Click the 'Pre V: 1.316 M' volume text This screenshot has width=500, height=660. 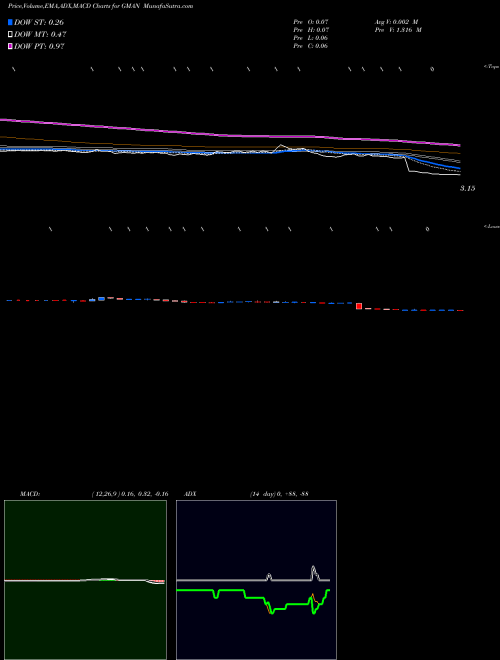[x=398, y=30]
